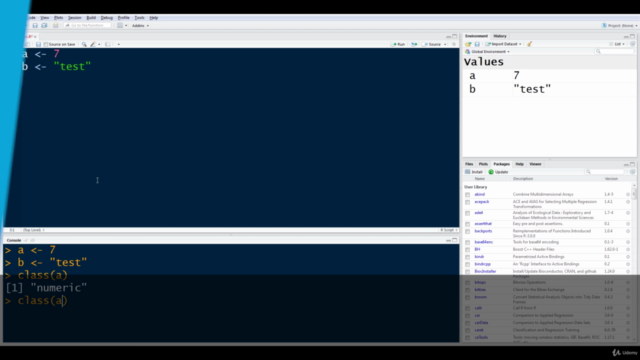
Task: Open the abind package help link
Action: pos(480,194)
